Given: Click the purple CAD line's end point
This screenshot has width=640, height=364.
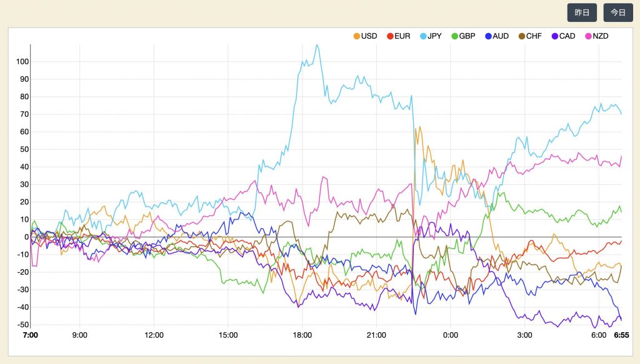Looking at the screenshot, I should tap(621, 320).
